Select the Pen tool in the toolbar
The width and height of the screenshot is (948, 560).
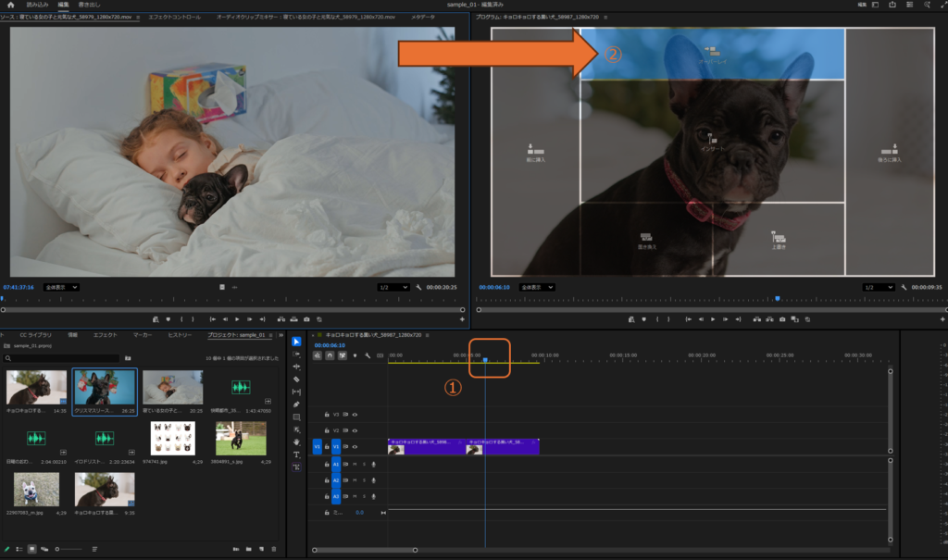(x=296, y=404)
